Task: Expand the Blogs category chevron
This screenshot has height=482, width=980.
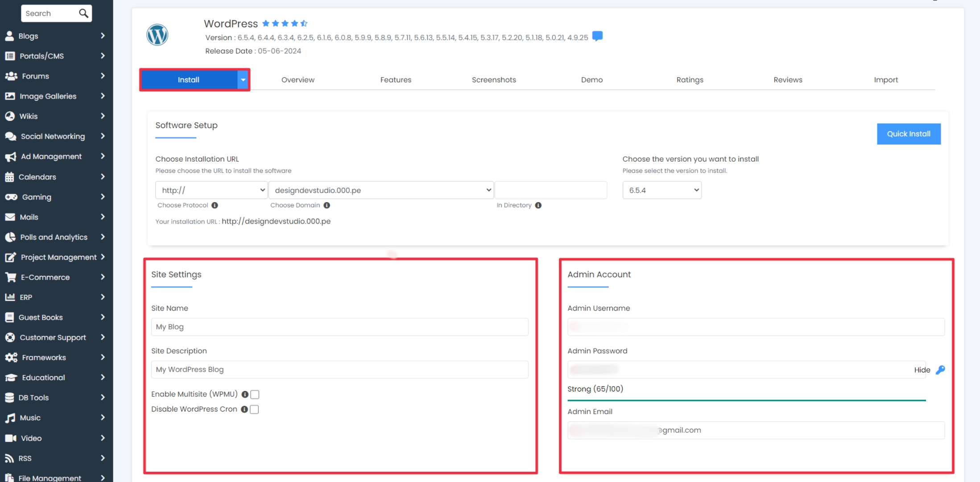Action: click(103, 36)
